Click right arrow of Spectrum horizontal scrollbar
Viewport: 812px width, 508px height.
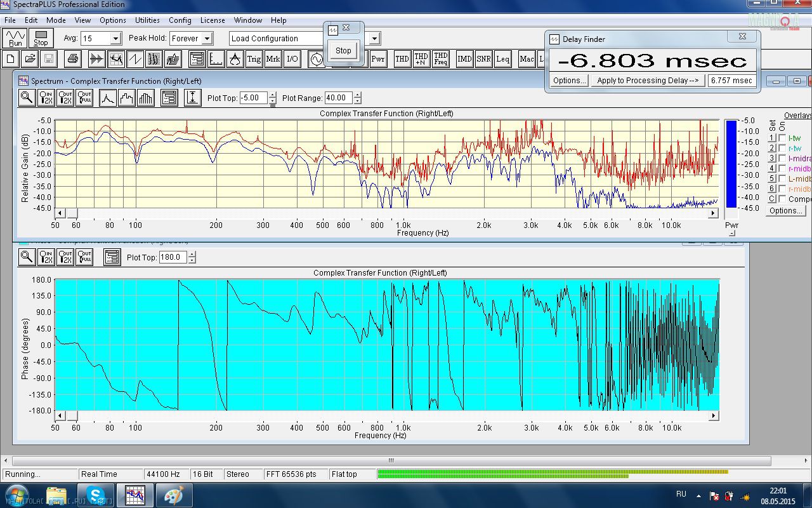(714, 213)
